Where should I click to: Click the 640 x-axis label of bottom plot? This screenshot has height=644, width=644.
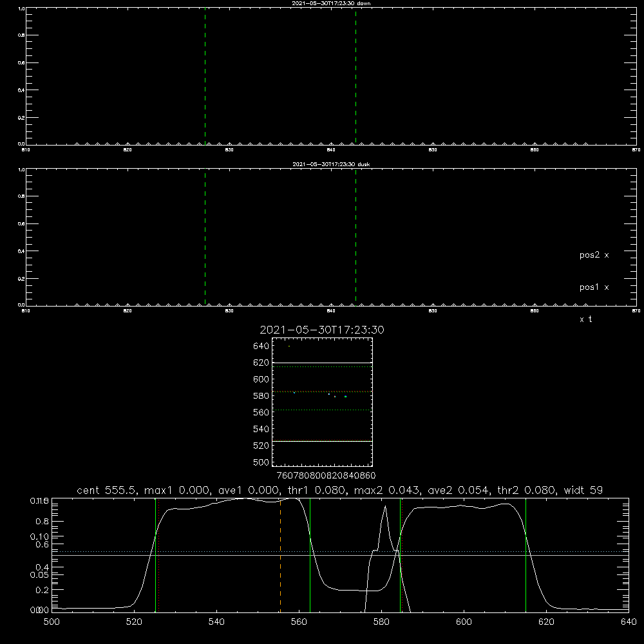point(629,622)
